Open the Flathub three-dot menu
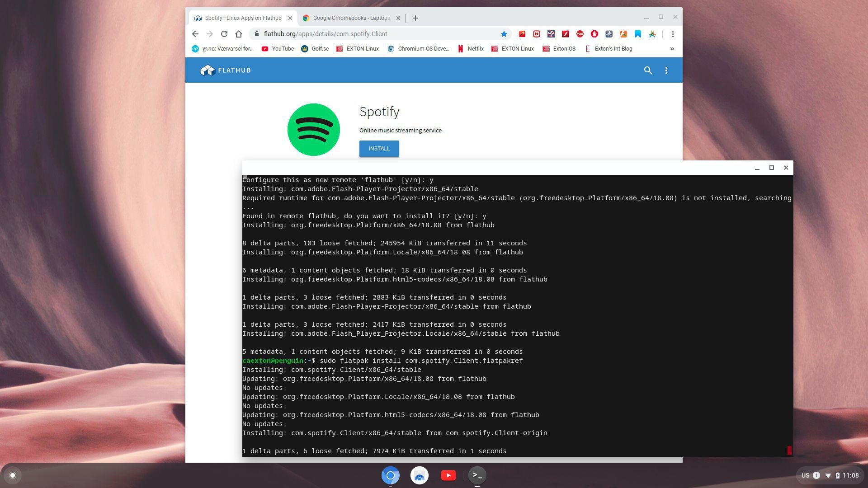This screenshot has width=868, height=488. [x=666, y=70]
